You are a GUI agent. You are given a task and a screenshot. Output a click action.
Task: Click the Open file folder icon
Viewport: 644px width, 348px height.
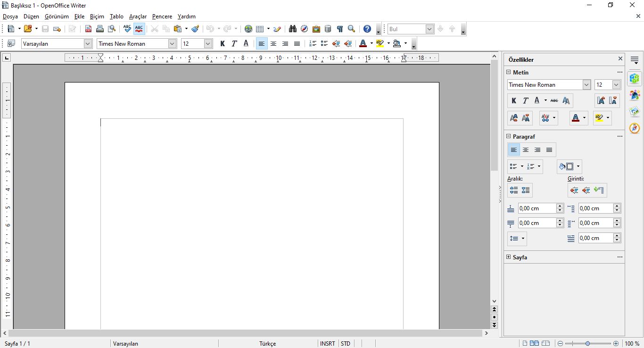[x=28, y=29]
